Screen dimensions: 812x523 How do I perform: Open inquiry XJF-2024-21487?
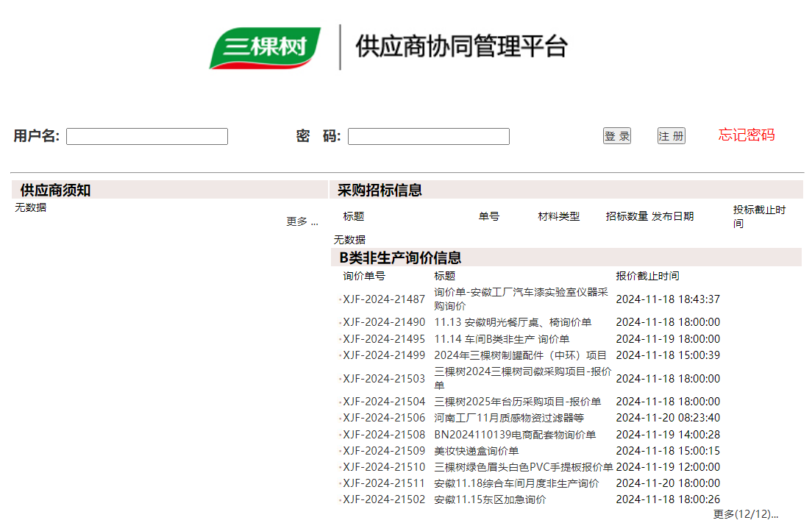click(384, 299)
